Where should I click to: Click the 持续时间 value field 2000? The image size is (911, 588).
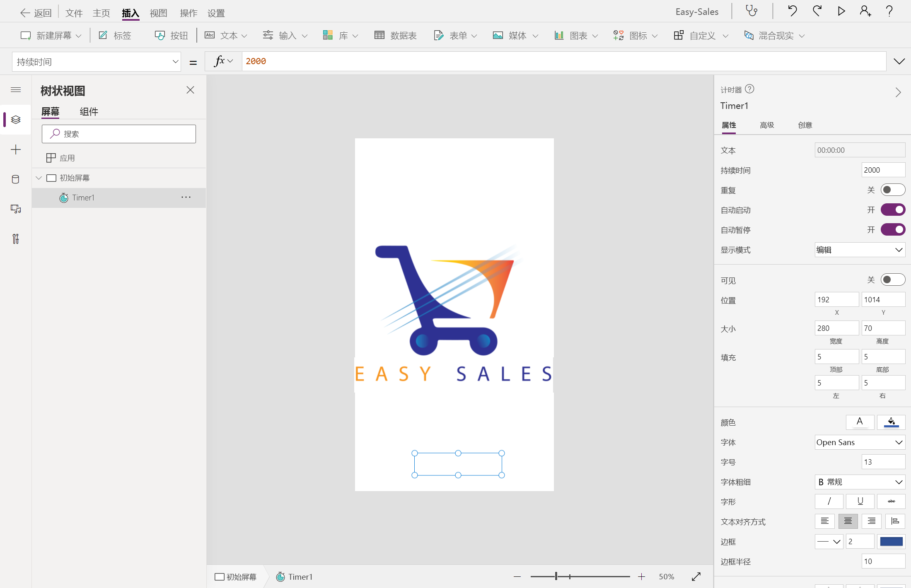883,170
